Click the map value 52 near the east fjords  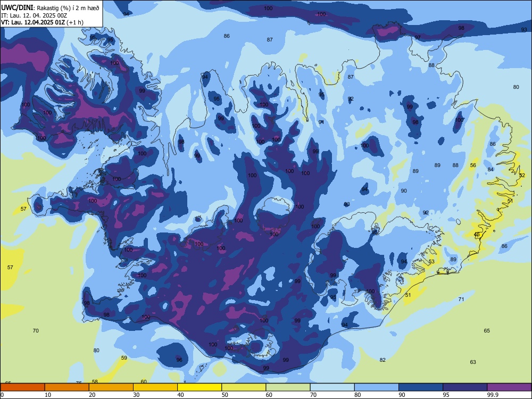(522, 176)
